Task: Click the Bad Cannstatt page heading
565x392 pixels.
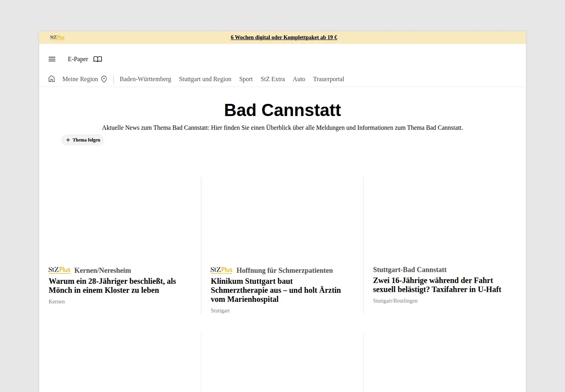Action: [282, 110]
